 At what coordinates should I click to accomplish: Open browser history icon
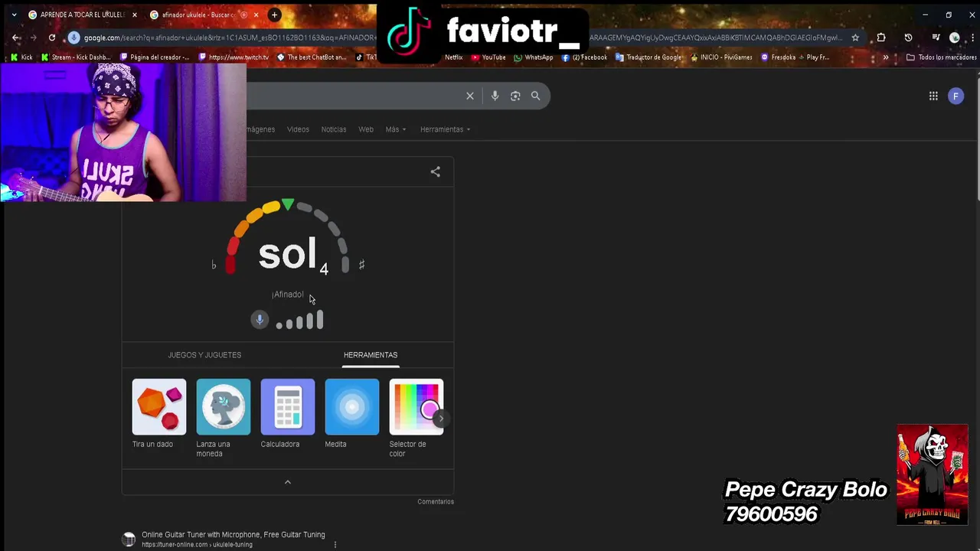coord(908,37)
